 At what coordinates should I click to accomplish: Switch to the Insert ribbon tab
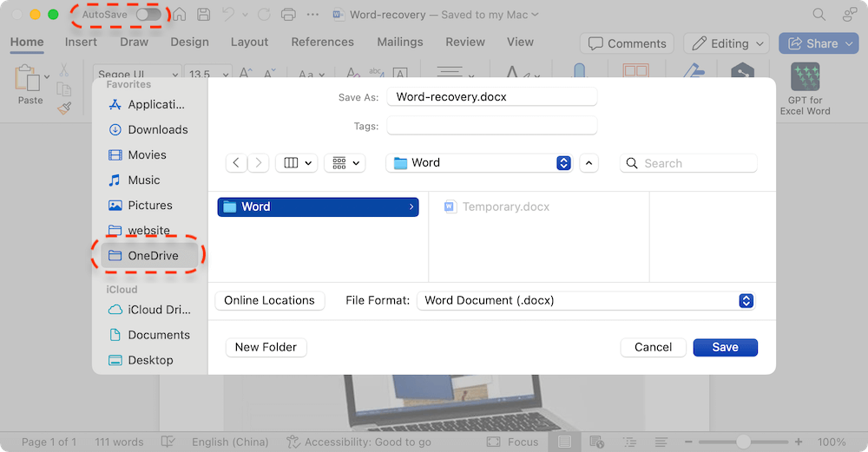(x=81, y=42)
